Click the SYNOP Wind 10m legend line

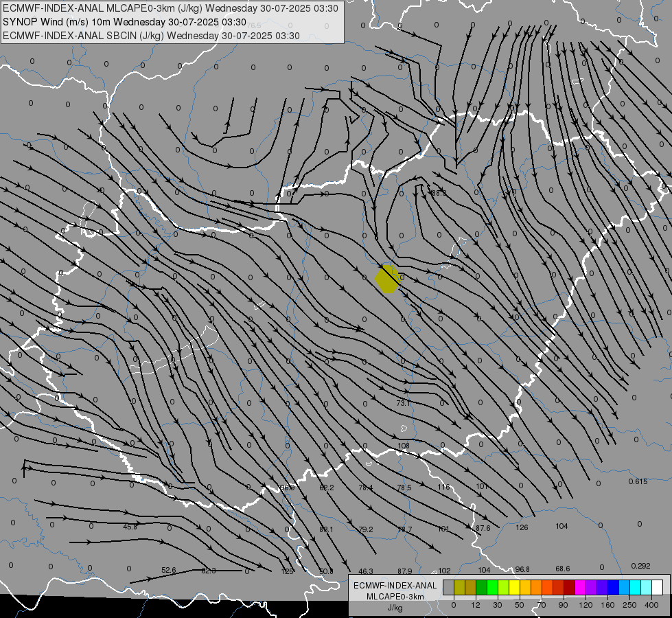(124, 22)
